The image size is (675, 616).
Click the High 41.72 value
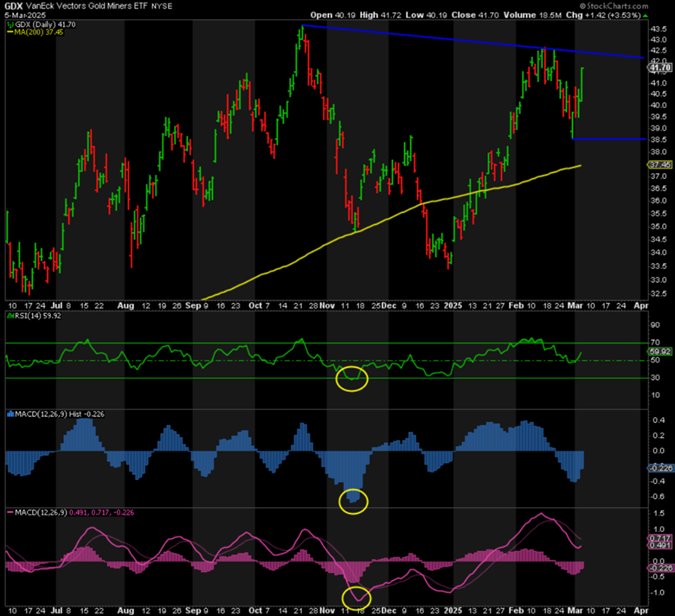[381, 15]
